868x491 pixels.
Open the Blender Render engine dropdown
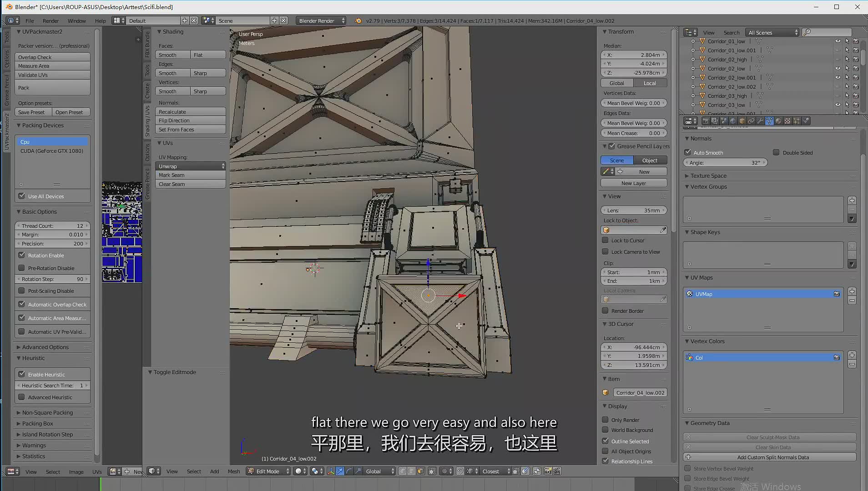coord(321,20)
